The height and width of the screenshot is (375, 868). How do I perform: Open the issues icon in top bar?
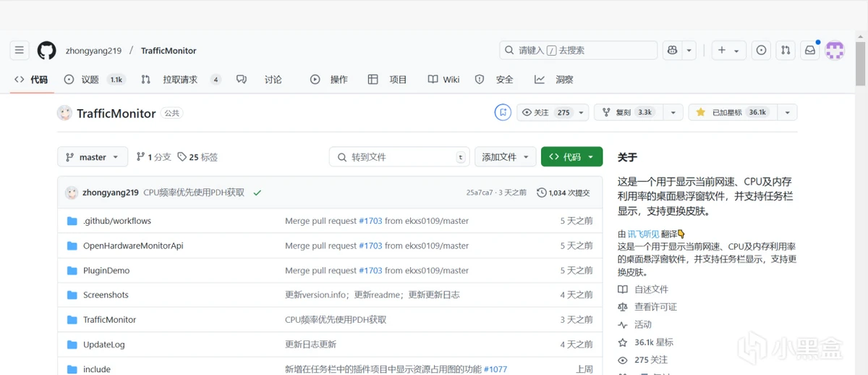tap(761, 51)
